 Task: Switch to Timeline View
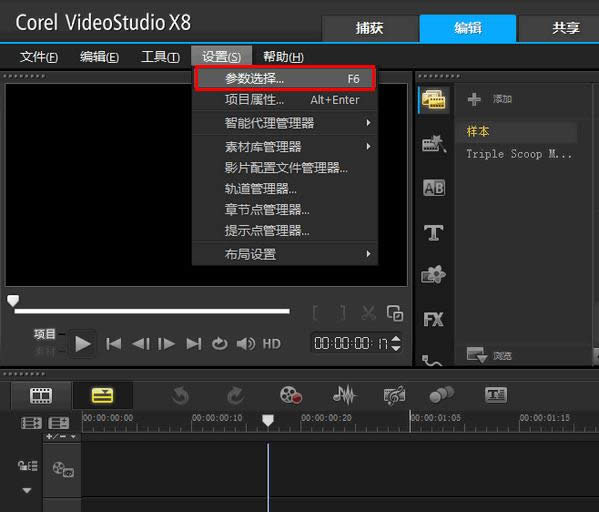102,395
